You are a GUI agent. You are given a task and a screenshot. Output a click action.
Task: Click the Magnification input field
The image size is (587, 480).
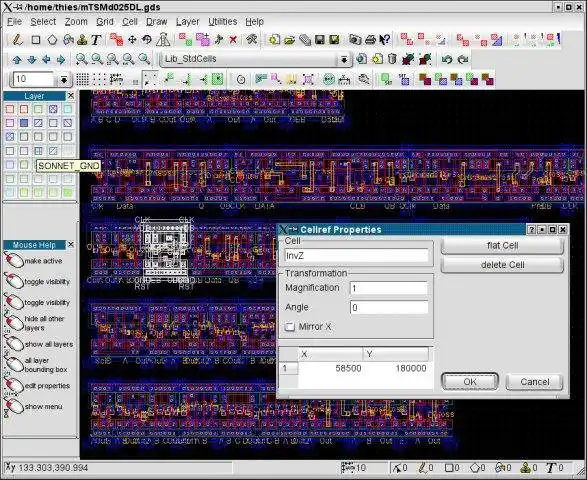pos(389,288)
